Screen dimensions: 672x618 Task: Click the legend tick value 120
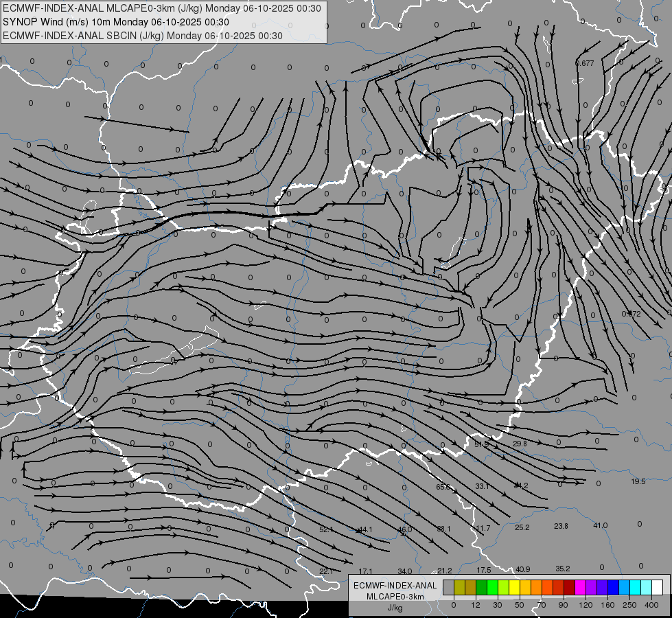click(586, 605)
